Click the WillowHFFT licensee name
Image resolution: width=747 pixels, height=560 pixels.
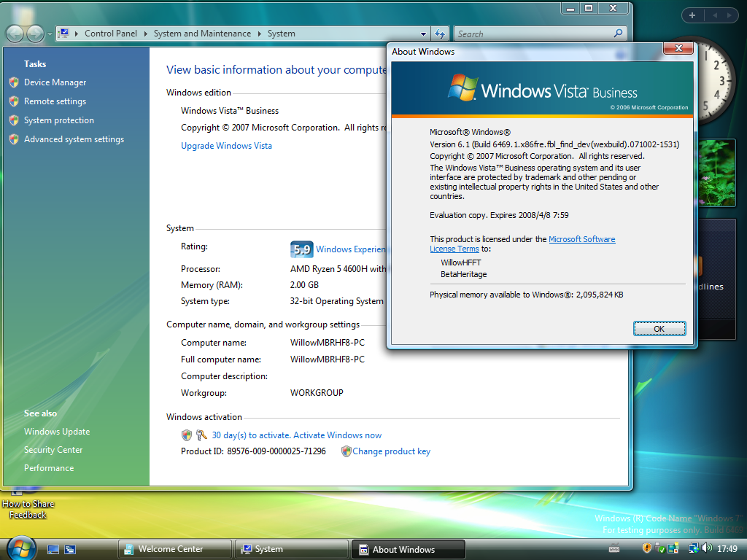click(461, 262)
